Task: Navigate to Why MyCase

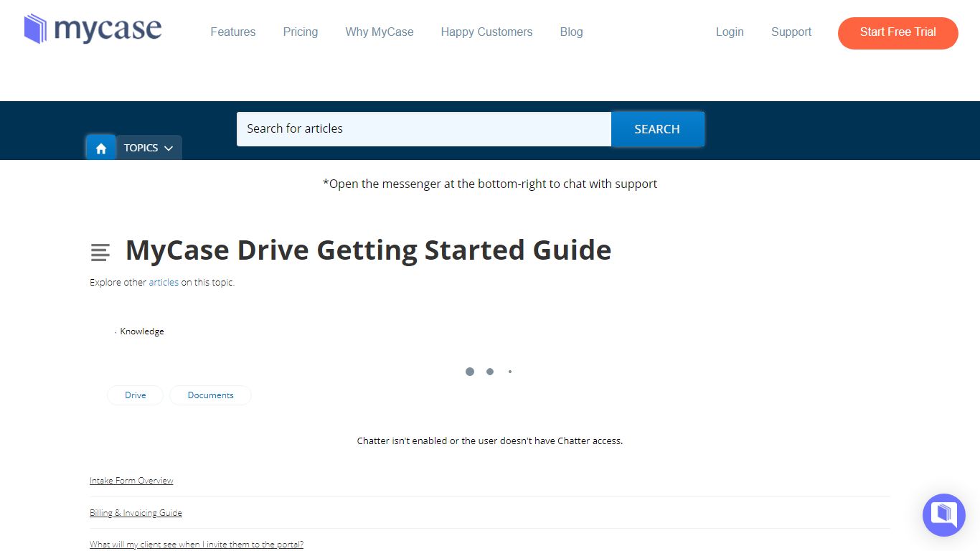Action: tap(380, 32)
